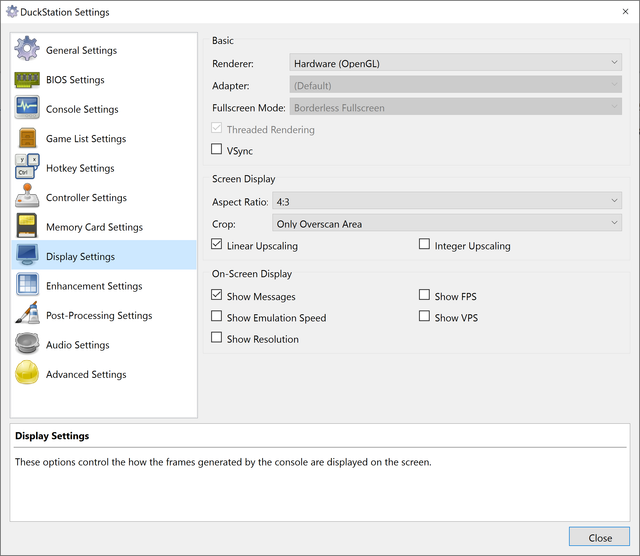Uncheck Show Messages
This screenshot has width=640, height=556.
pyautogui.click(x=217, y=295)
